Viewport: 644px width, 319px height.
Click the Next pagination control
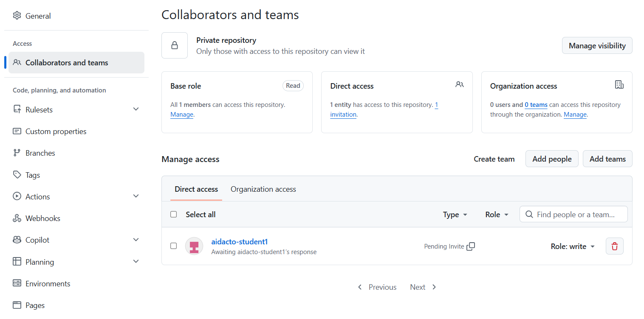(423, 287)
